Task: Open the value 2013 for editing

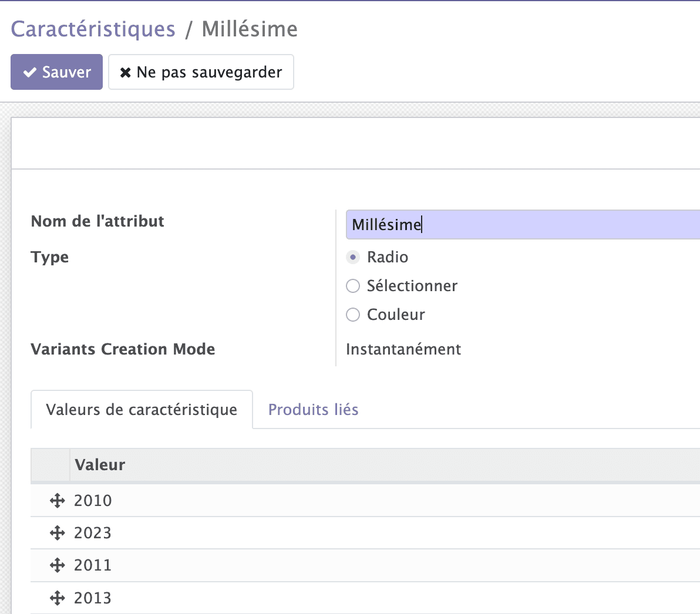Action: pyautogui.click(x=93, y=597)
